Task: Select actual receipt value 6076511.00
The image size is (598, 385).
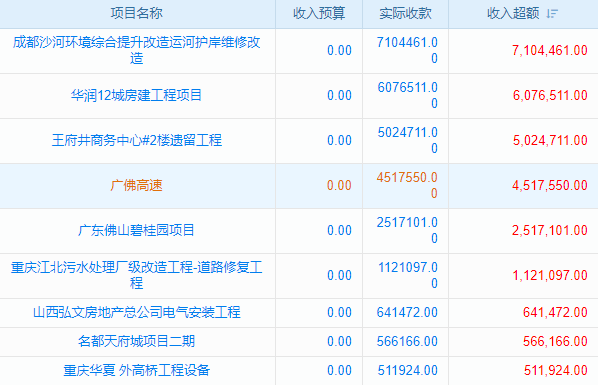Action: 407,95
